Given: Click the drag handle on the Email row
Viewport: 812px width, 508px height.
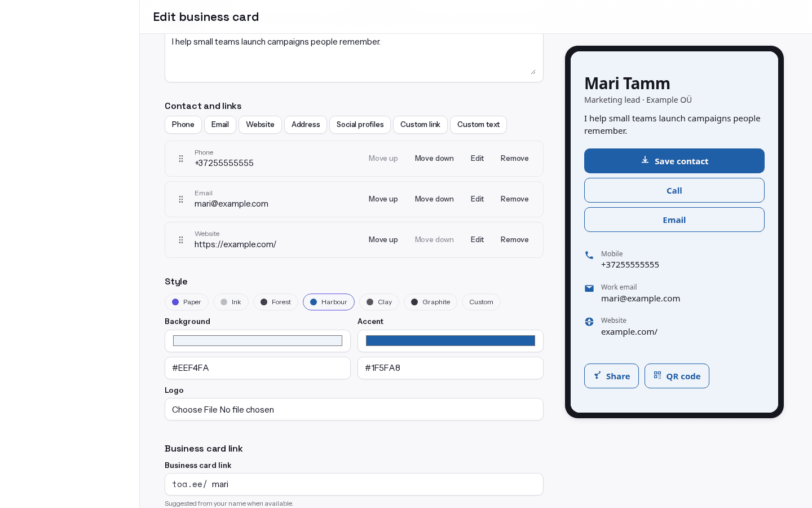Looking at the screenshot, I should pos(181,199).
